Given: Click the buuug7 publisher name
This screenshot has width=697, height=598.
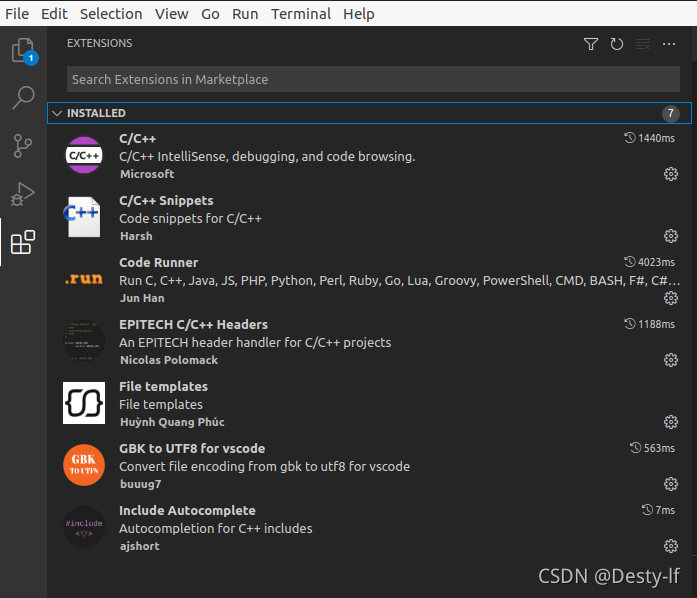Looking at the screenshot, I should click(140, 484).
